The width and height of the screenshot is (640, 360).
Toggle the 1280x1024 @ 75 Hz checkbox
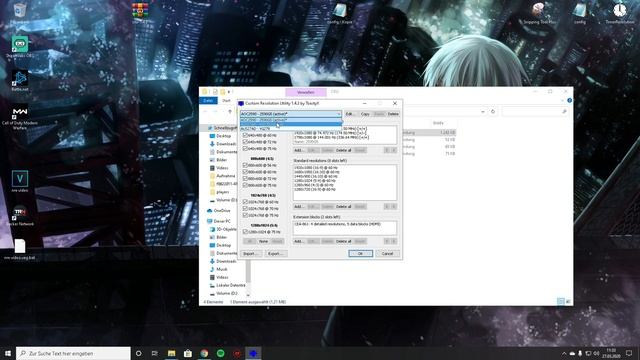pyautogui.click(x=245, y=231)
